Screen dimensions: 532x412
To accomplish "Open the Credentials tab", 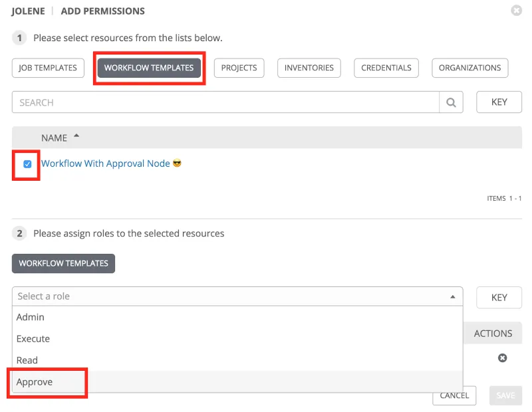I will click(386, 68).
